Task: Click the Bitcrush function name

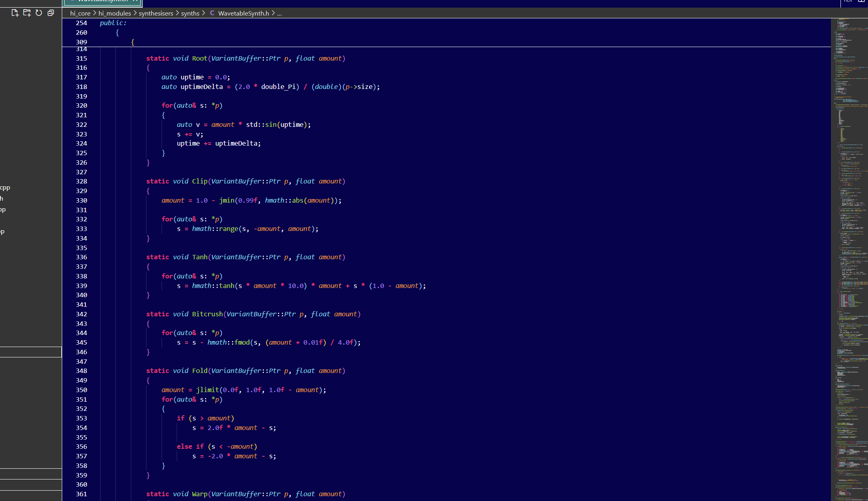Action: [x=207, y=314]
